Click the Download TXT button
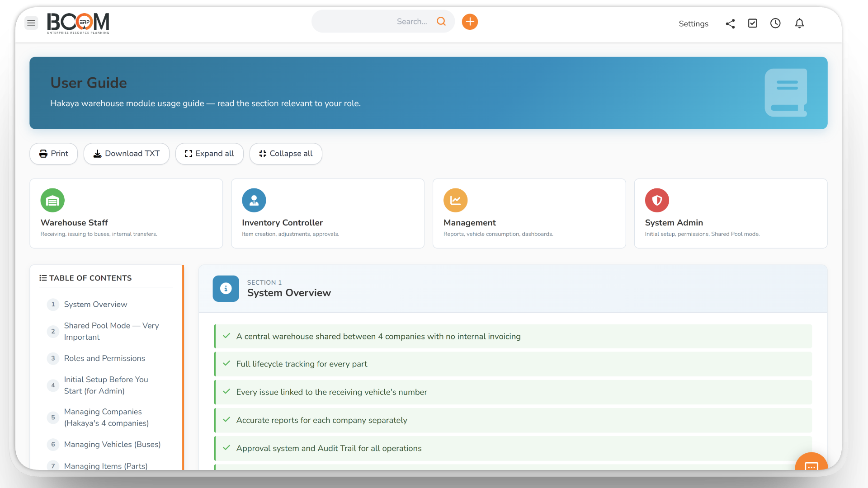This screenshot has width=868, height=488. 127,154
